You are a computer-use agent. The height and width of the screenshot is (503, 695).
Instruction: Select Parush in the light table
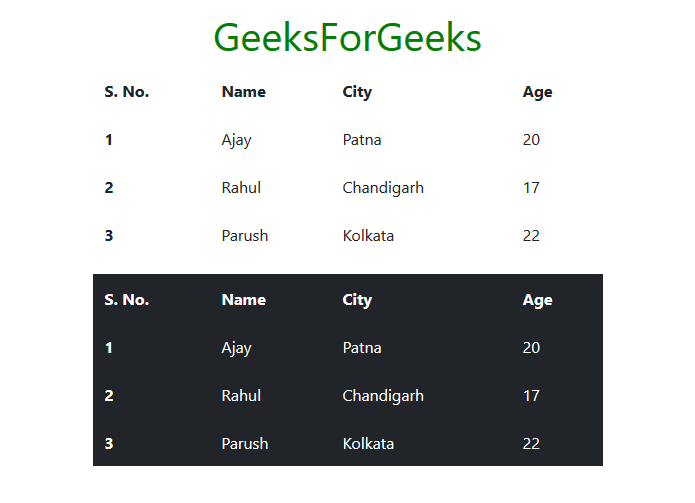pyautogui.click(x=244, y=236)
